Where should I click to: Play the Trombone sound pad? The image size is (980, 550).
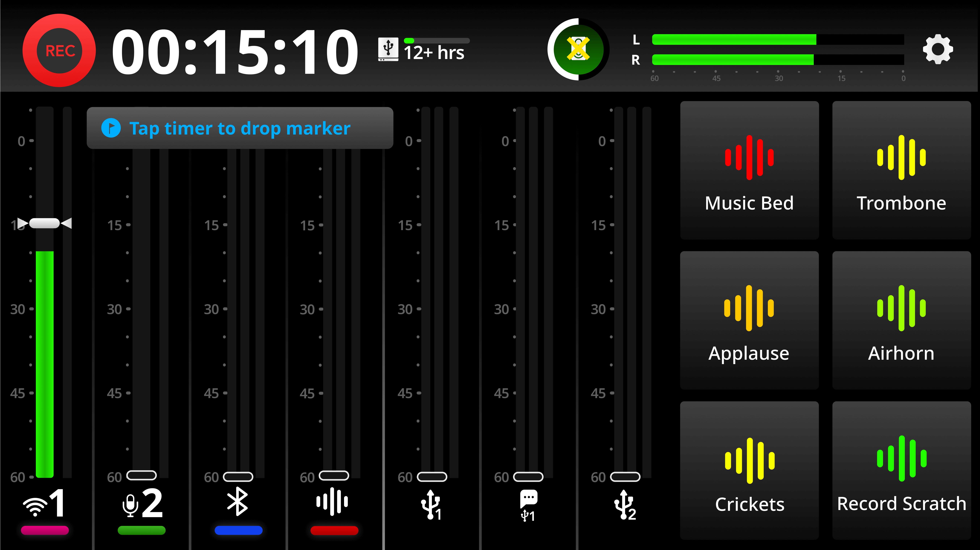click(x=901, y=170)
